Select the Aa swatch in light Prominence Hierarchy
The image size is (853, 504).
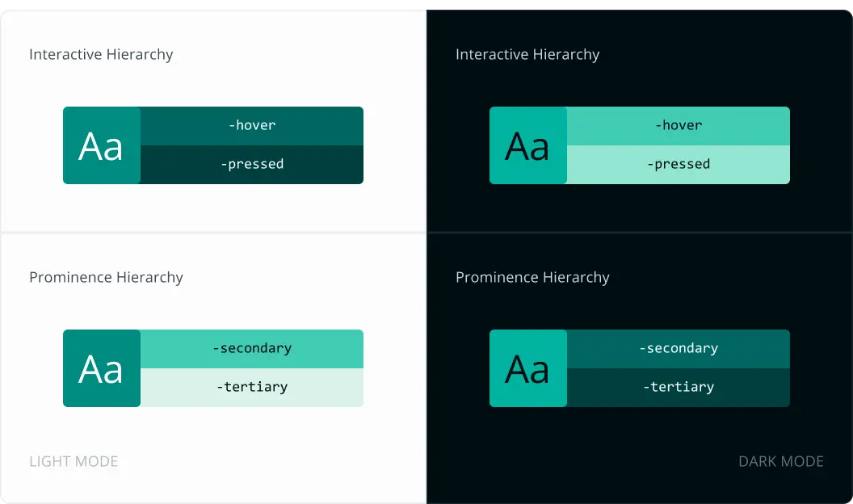coord(102,368)
